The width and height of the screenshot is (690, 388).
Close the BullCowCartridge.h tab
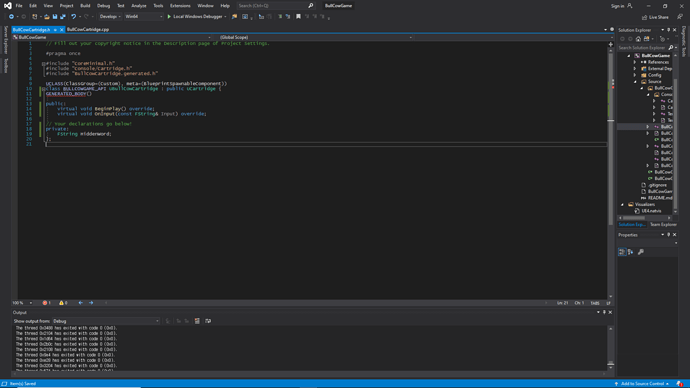coord(62,29)
